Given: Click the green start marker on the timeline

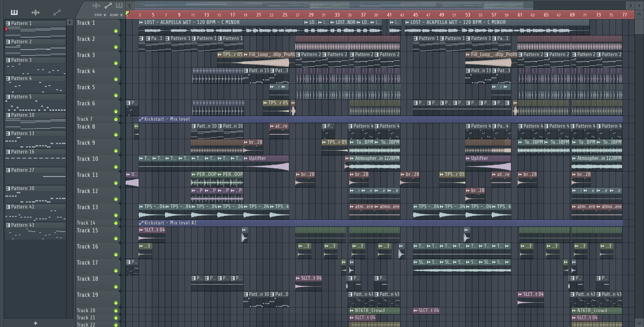Looking at the screenshot, I should tap(127, 13).
